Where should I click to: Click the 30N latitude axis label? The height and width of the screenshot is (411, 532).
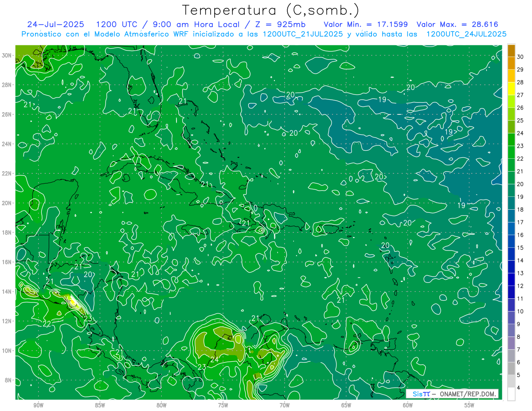(8, 55)
